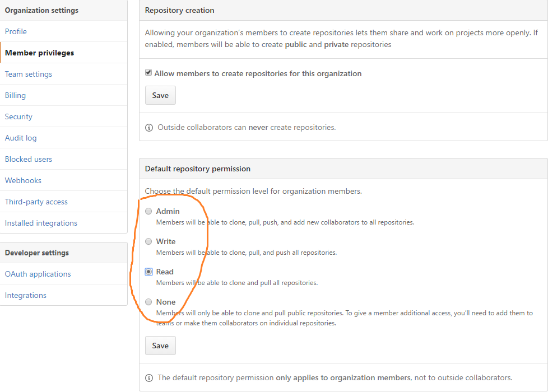548x392 pixels.
Task: Go to Team settings
Action: 29,74
